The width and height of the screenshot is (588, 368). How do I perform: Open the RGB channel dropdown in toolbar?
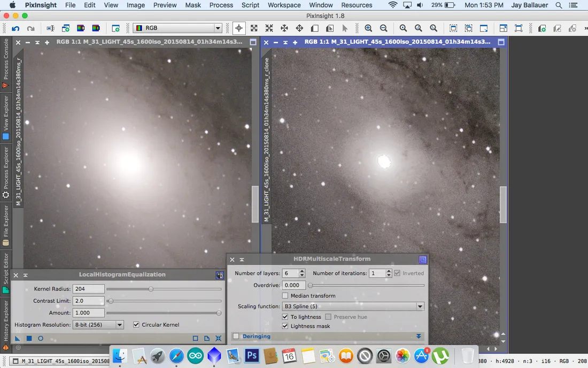click(x=178, y=28)
